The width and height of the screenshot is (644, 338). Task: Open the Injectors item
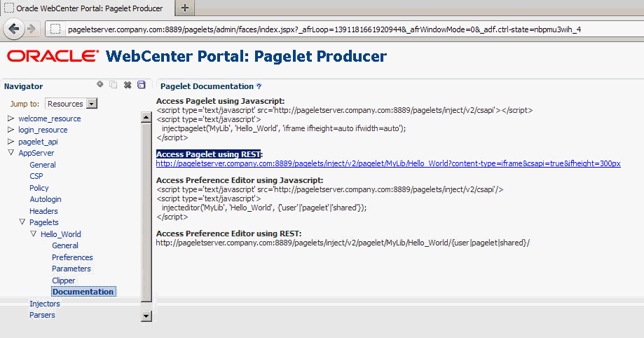pyautogui.click(x=44, y=304)
